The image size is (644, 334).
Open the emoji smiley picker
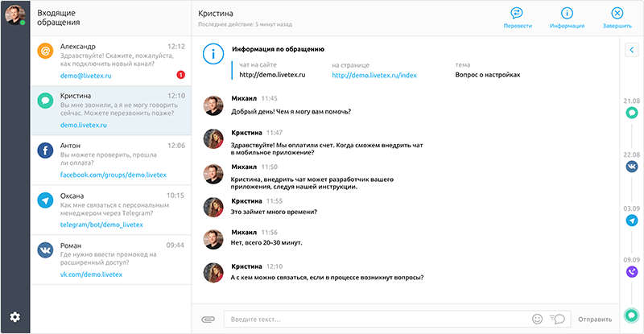pos(537,320)
